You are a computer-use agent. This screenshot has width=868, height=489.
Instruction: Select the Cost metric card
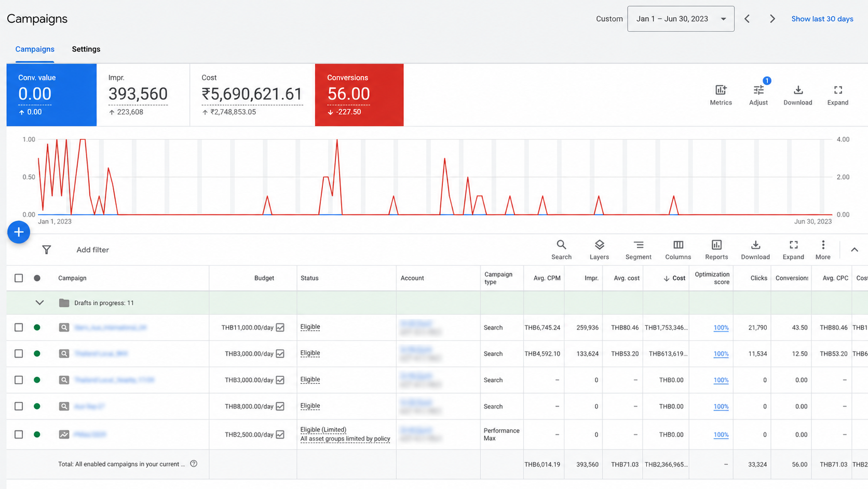(x=252, y=95)
